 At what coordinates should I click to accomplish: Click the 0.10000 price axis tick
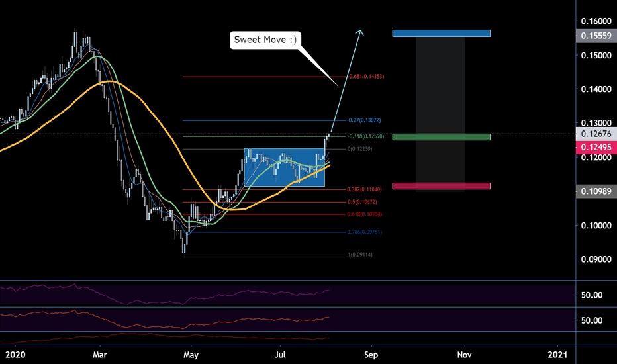(596, 226)
